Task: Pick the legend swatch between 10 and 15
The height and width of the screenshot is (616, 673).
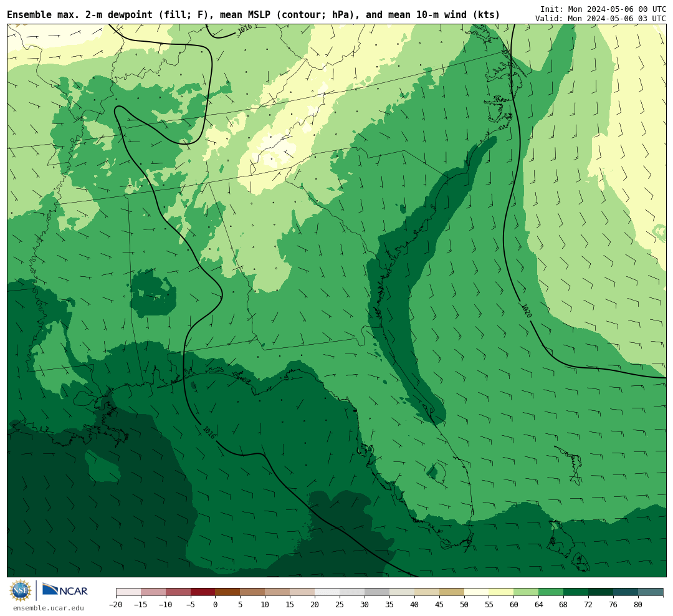Action: pos(277,592)
